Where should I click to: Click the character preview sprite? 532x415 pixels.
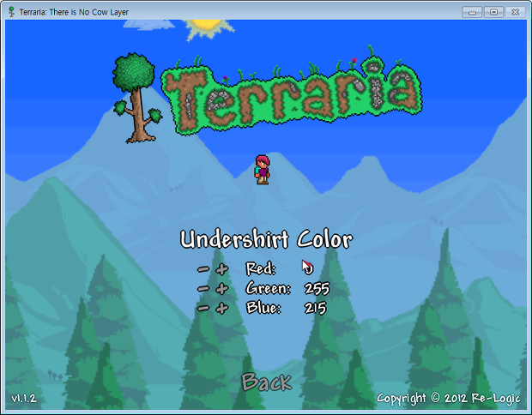(x=263, y=170)
